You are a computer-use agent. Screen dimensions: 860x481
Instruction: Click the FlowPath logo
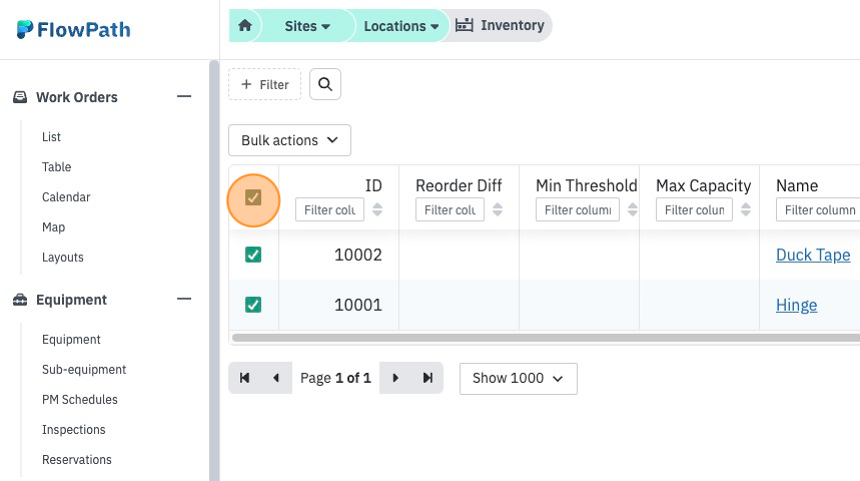pos(73,30)
